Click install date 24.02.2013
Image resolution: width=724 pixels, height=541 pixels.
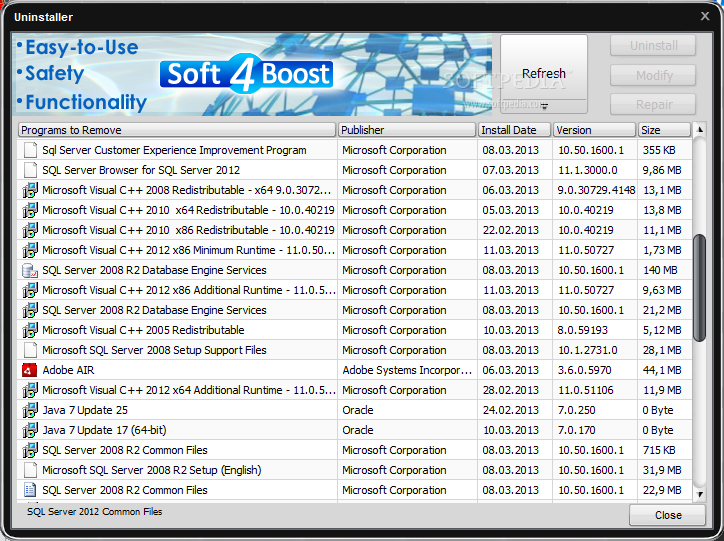point(511,410)
